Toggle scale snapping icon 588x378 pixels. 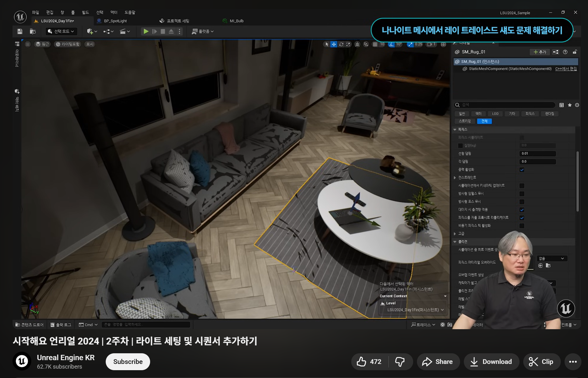(x=410, y=44)
